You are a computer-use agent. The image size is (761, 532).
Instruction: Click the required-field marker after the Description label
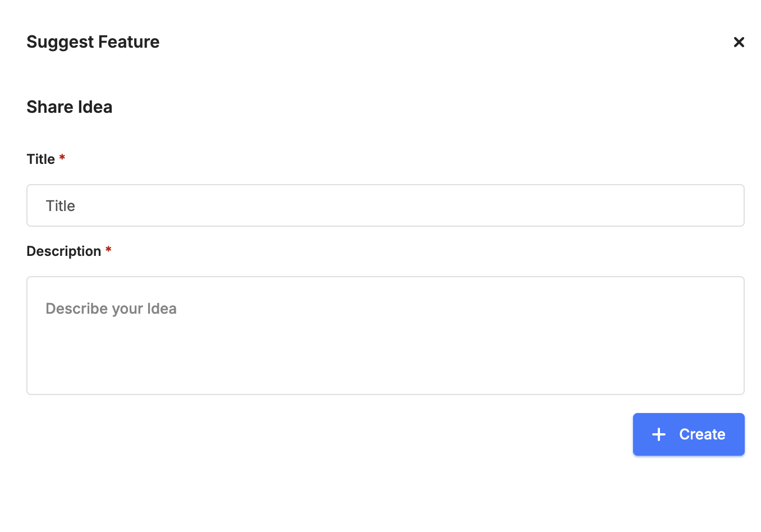click(x=108, y=250)
